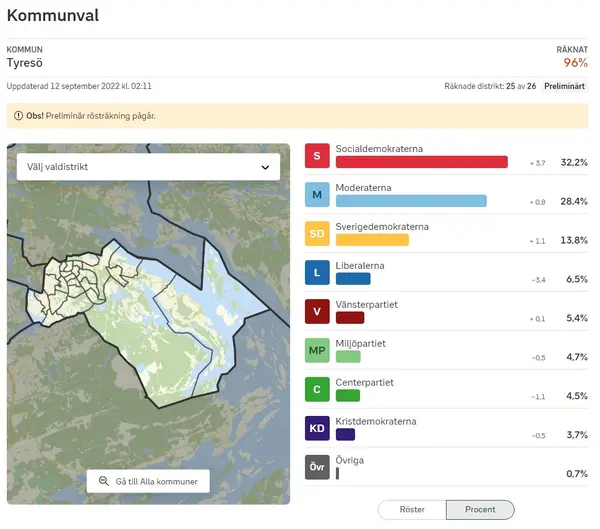Click the warning icon in Obs notice

point(18,116)
